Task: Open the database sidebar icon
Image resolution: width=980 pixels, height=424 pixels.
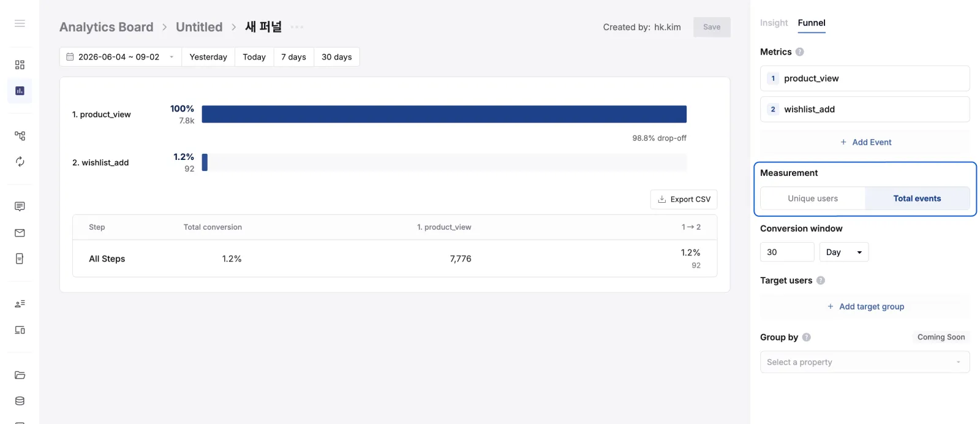Action: pyautogui.click(x=20, y=401)
